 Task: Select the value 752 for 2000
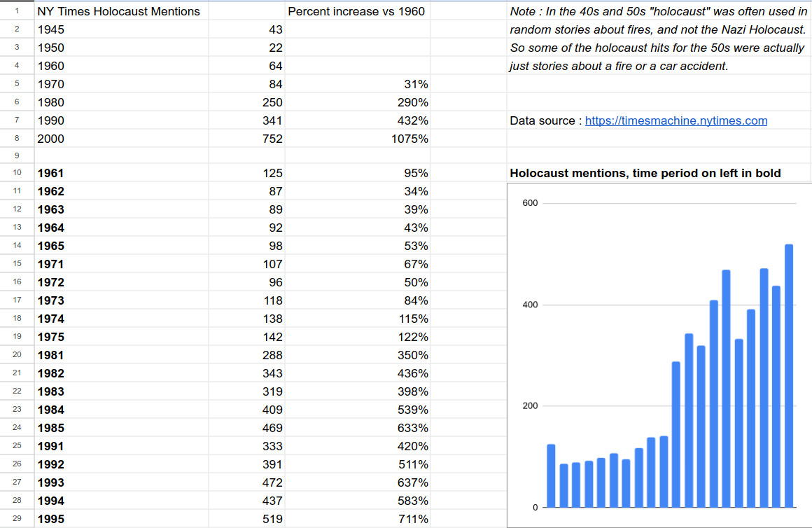coord(247,139)
